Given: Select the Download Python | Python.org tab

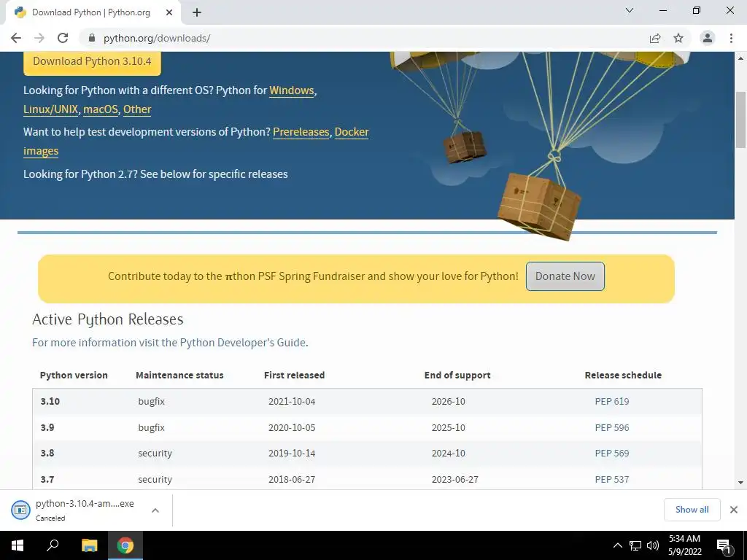Looking at the screenshot, I should click(93, 12).
